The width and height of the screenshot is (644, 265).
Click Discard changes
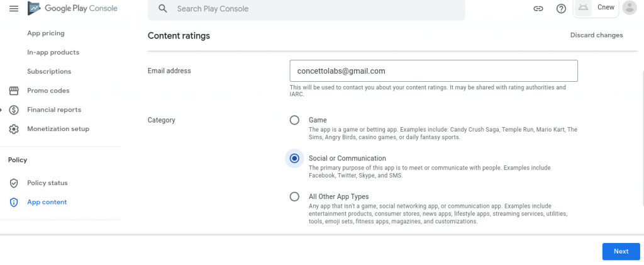coord(596,35)
